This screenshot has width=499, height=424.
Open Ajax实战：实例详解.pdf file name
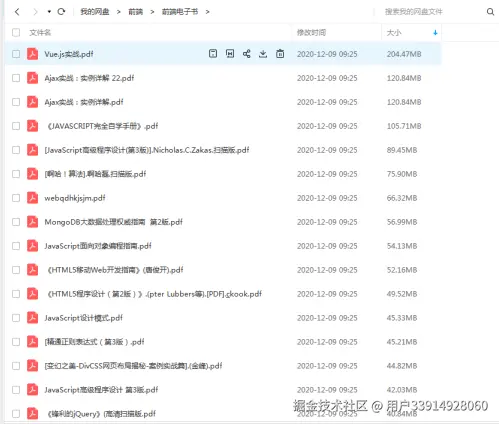84,102
